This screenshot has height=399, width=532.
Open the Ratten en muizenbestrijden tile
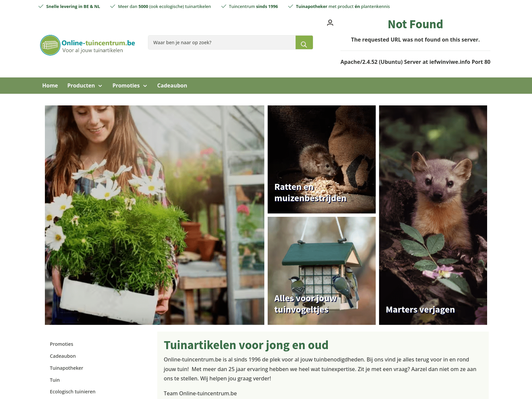[x=322, y=159]
